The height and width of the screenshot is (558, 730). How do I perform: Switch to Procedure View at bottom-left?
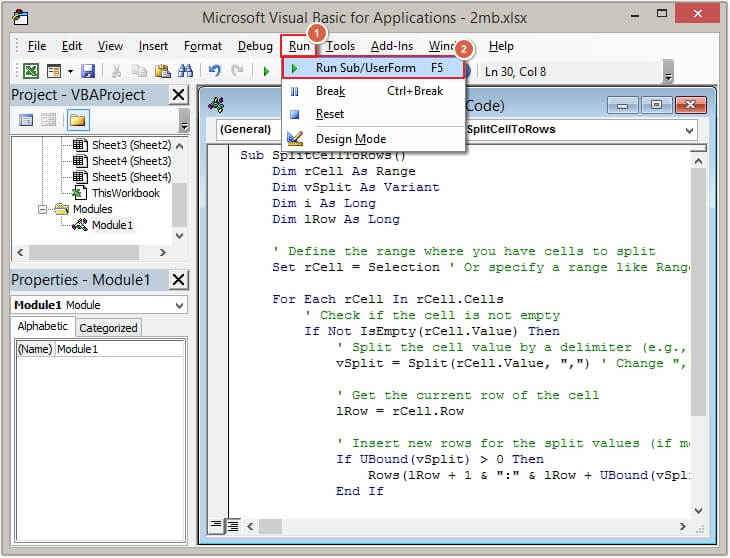tap(216, 525)
